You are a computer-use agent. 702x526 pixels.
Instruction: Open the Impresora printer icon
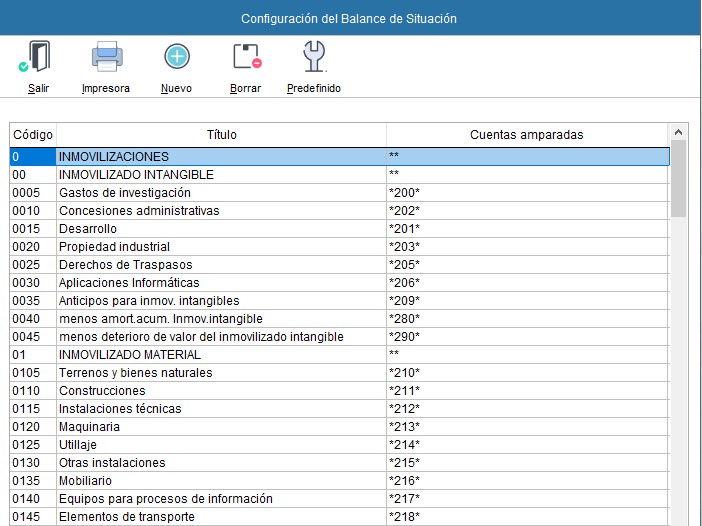pyautogui.click(x=106, y=58)
